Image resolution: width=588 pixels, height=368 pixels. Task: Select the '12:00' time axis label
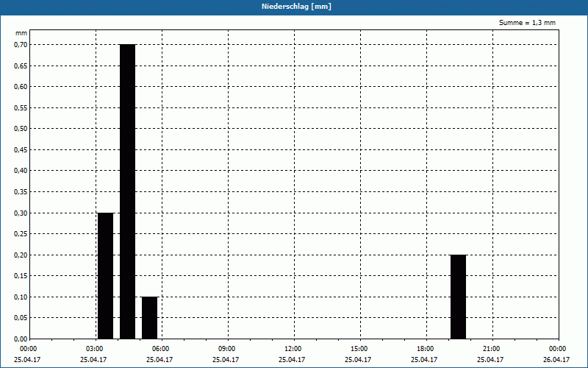pos(293,349)
